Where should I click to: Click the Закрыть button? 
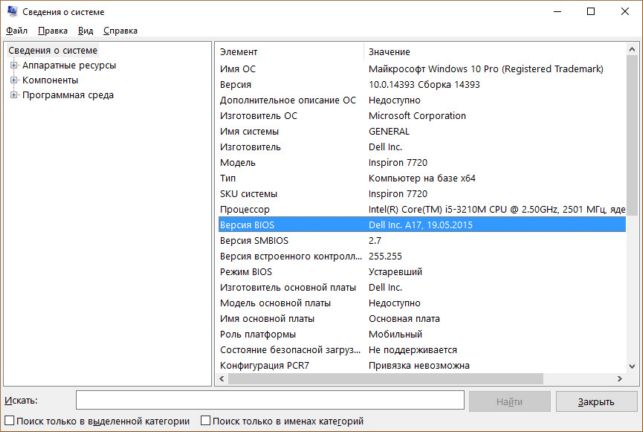pyautogui.click(x=596, y=401)
